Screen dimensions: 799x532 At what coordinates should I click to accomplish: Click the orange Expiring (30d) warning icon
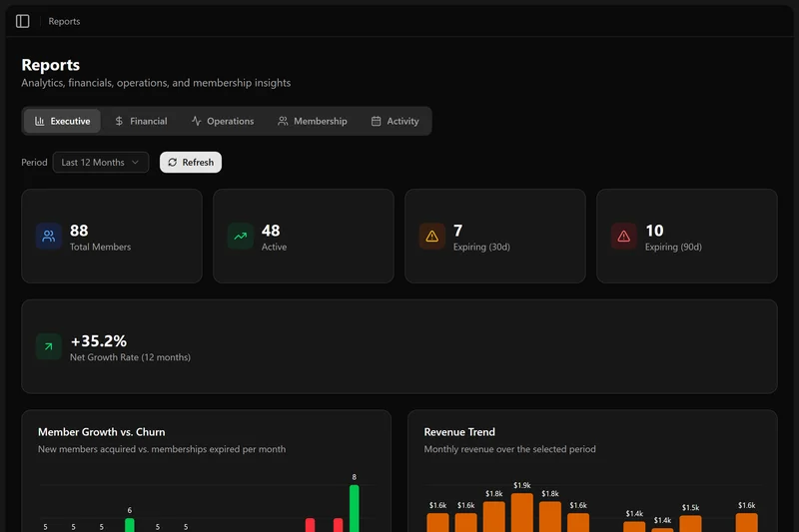tap(432, 237)
